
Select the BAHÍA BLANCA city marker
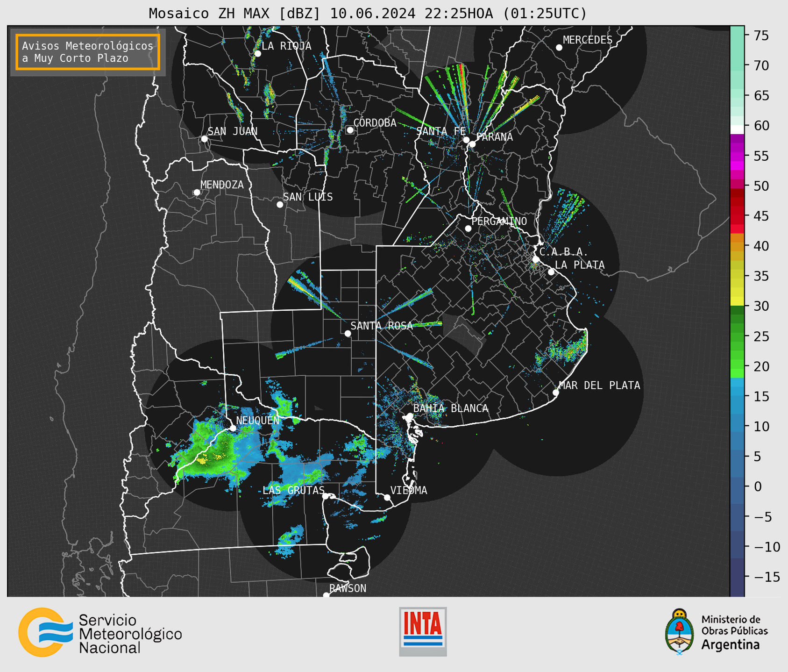click(x=410, y=416)
